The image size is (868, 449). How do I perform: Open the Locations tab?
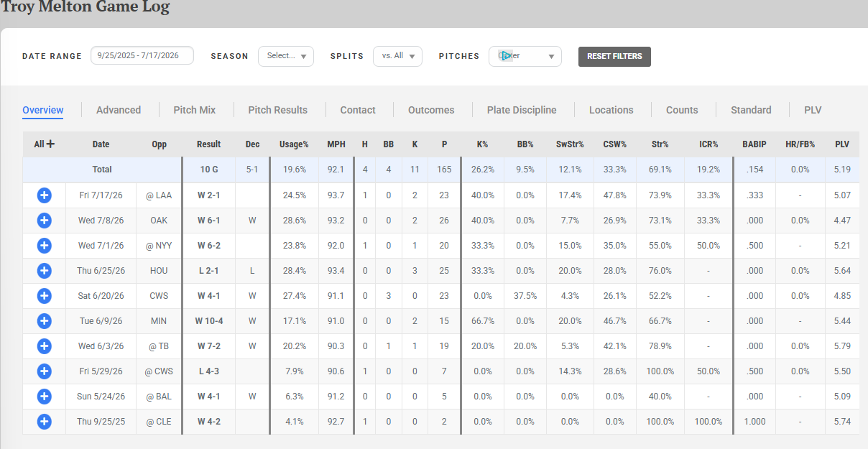tap(611, 110)
